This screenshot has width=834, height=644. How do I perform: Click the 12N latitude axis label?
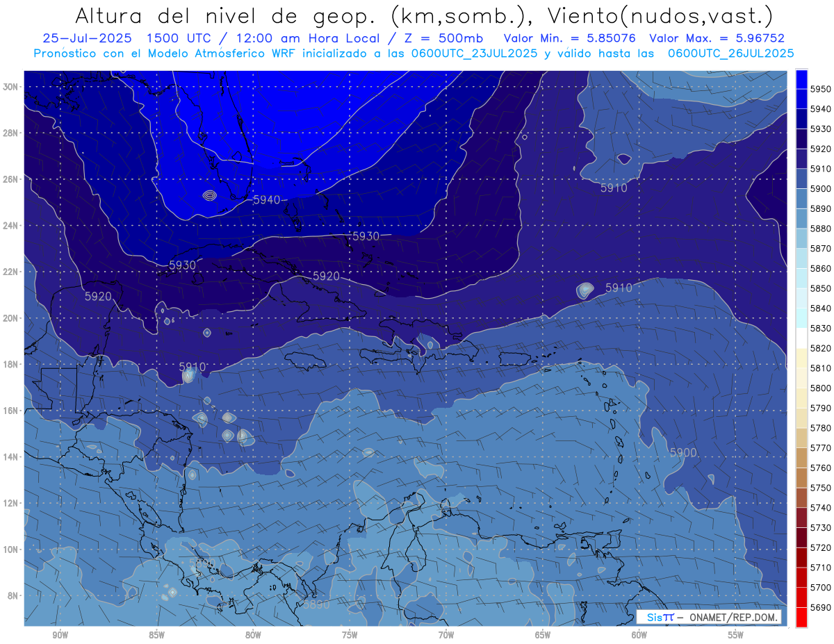tap(11, 503)
